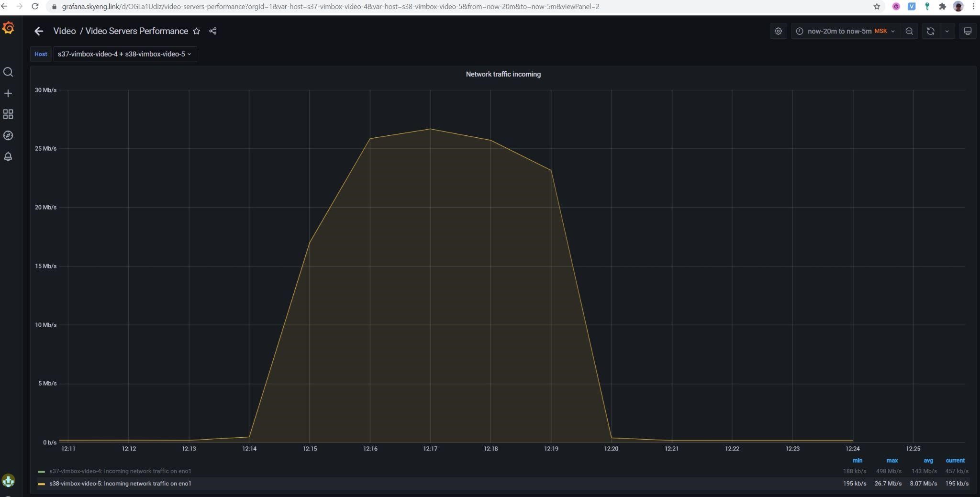Sort legend by min column
Image resolution: width=980 pixels, height=497 pixels.
857,461
